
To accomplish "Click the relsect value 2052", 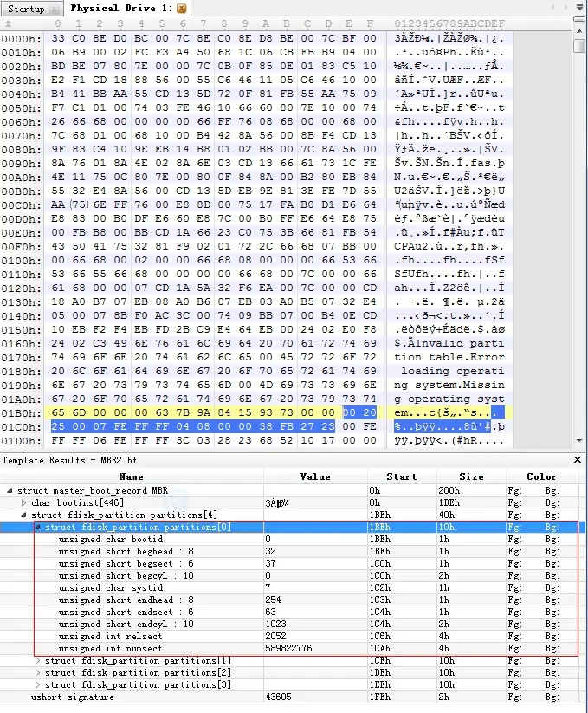I will pyautogui.click(x=275, y=636).
